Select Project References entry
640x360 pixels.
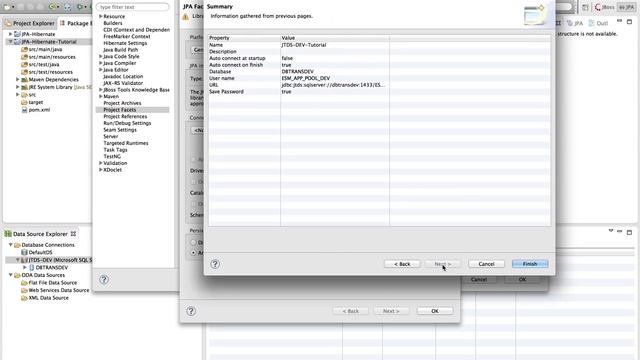pyautogui.click(x=125, y=116)
